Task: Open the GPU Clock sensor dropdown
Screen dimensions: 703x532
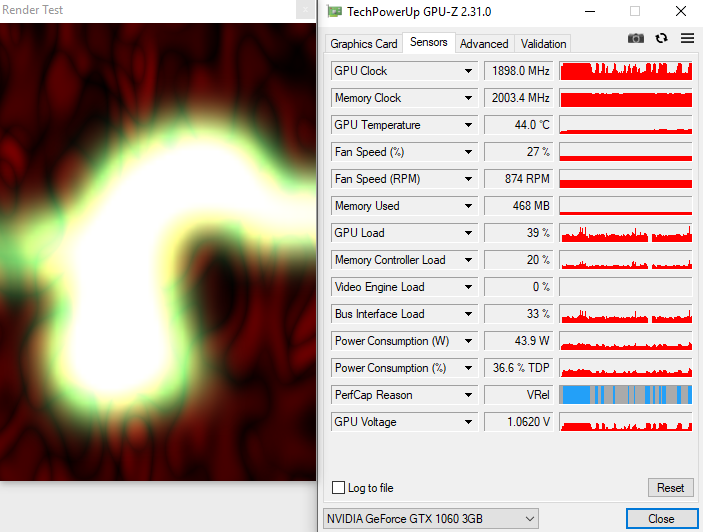Action: tap(468, 71)
